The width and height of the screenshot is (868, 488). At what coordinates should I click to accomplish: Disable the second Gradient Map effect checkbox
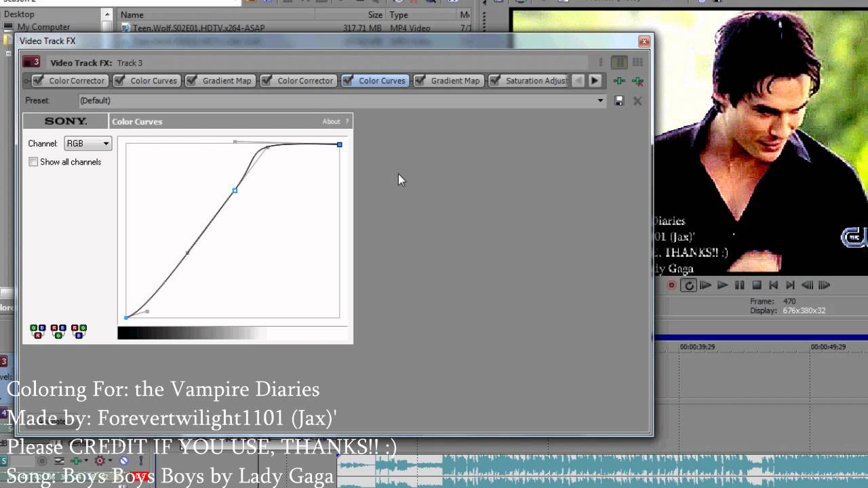(420, 81)
